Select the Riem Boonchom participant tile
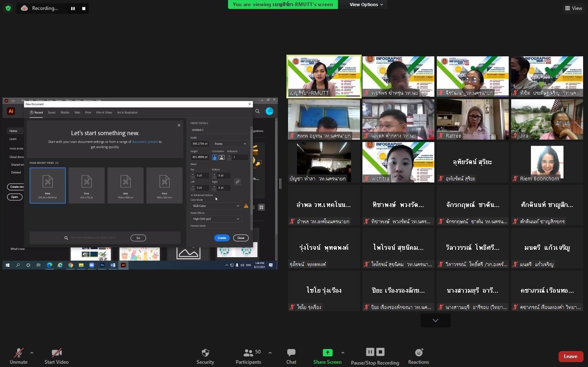The image size is (588, 367). pyautogui.click(x=547, y=162)
